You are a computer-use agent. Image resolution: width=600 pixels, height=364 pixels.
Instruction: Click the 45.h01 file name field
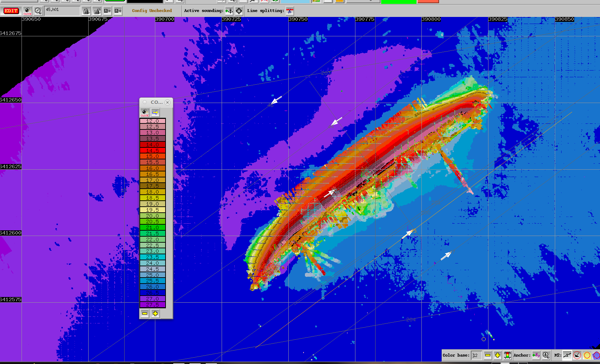coord(62,11)
